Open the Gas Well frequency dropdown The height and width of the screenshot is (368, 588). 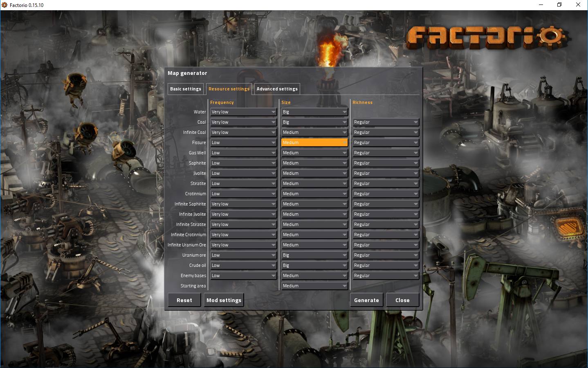pos(244,153)
